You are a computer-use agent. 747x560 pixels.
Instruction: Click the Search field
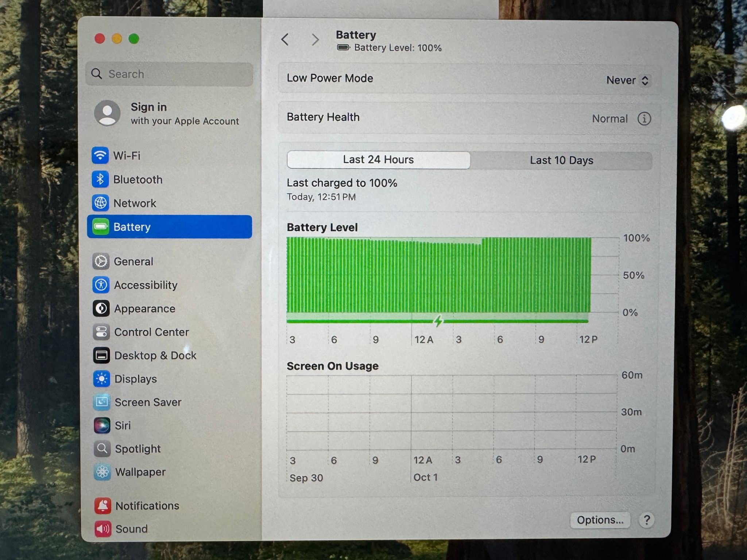point(169,74)
